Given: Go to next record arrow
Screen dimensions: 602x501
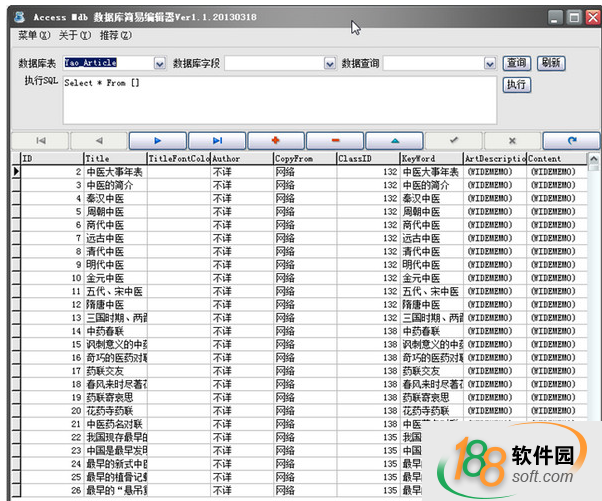Looking at the screenshot, I should (157, 140).
